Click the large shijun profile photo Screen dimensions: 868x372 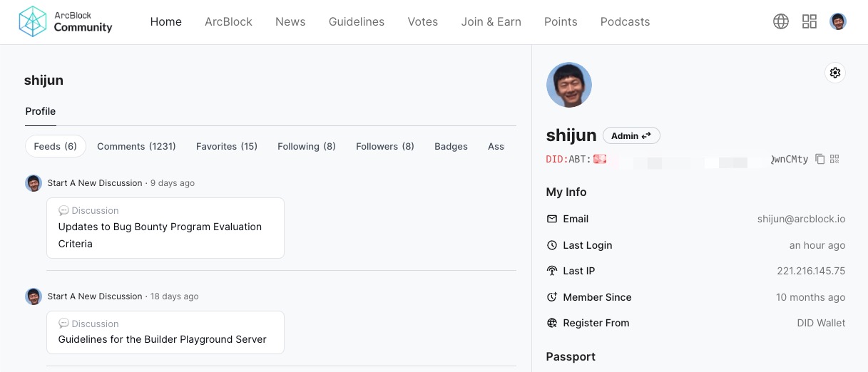pyautogui.click(x=569, y=85)
